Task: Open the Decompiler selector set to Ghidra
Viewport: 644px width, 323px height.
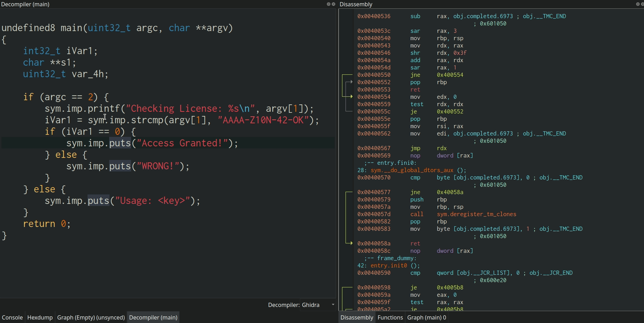Action: coord(318,305)
